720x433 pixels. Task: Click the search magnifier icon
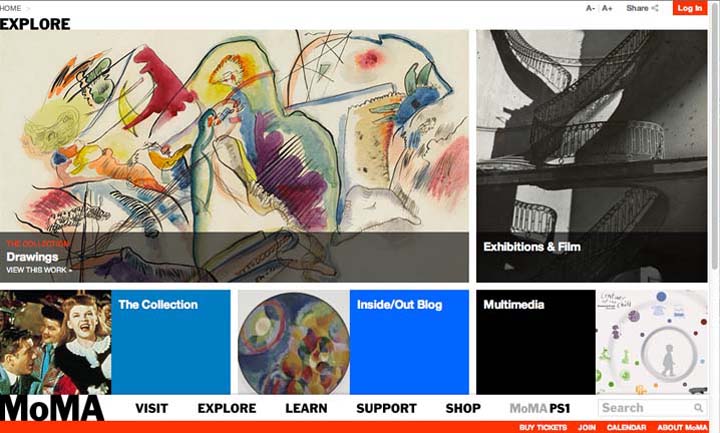tap(698, 408)
